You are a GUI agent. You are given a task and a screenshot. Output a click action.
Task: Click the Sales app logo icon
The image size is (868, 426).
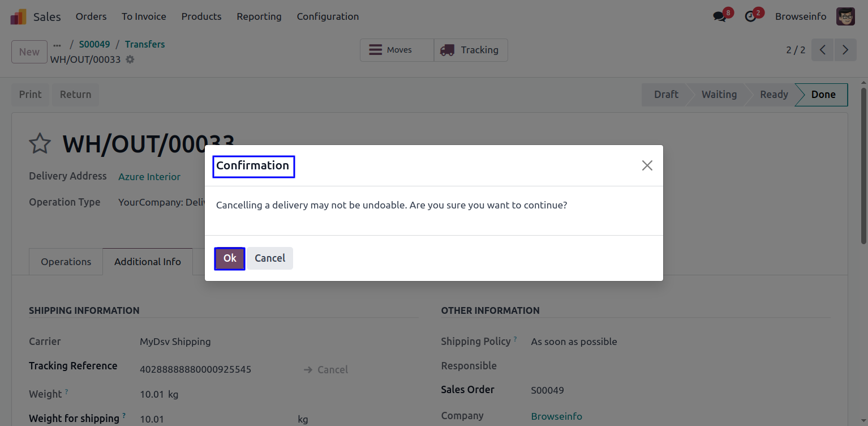tap(18, 16)
